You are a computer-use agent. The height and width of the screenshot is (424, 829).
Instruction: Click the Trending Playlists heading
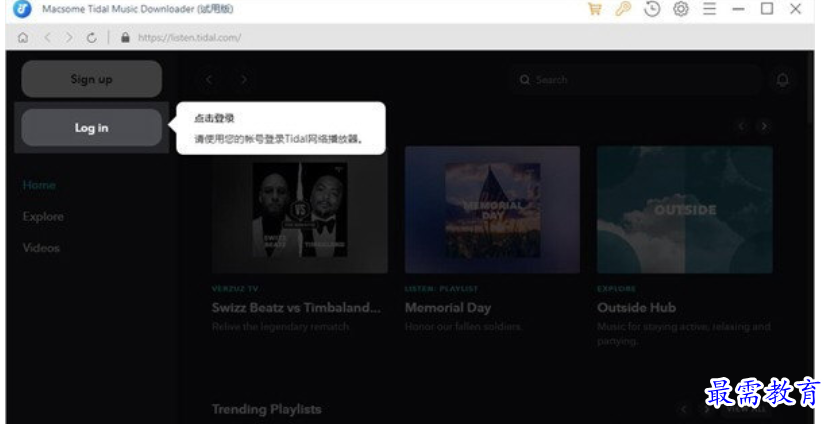266,410
